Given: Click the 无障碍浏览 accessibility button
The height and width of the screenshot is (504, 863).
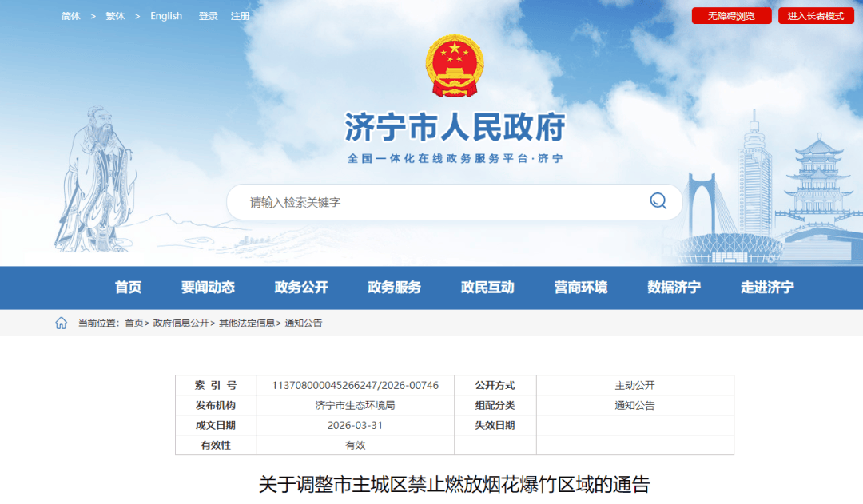Looking at the screenshot, I should pyautogui.click(x=720, y=16).
